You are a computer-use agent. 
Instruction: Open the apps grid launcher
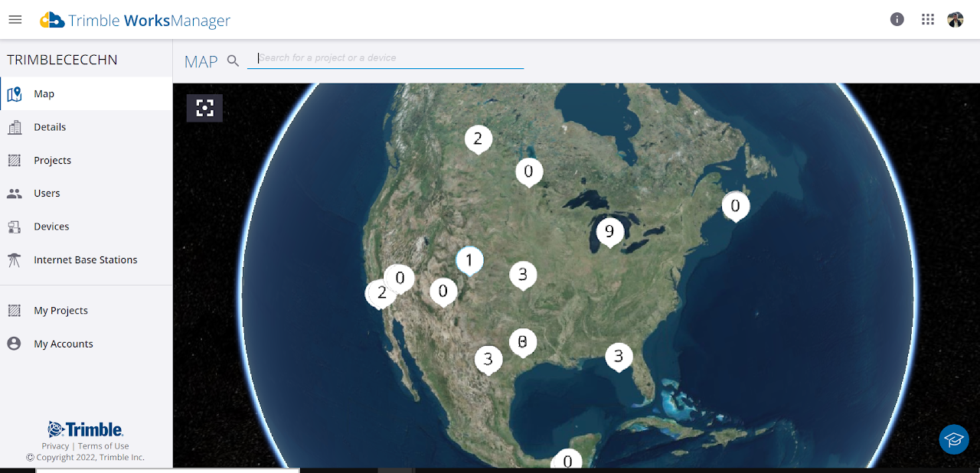coord(928,20)
